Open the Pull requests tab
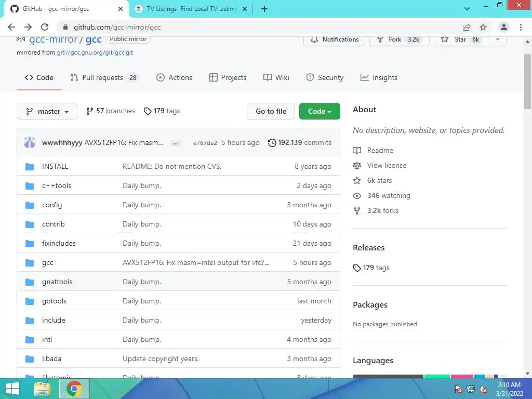Viewport: 532px width, 399px height. tap(104, 78)
